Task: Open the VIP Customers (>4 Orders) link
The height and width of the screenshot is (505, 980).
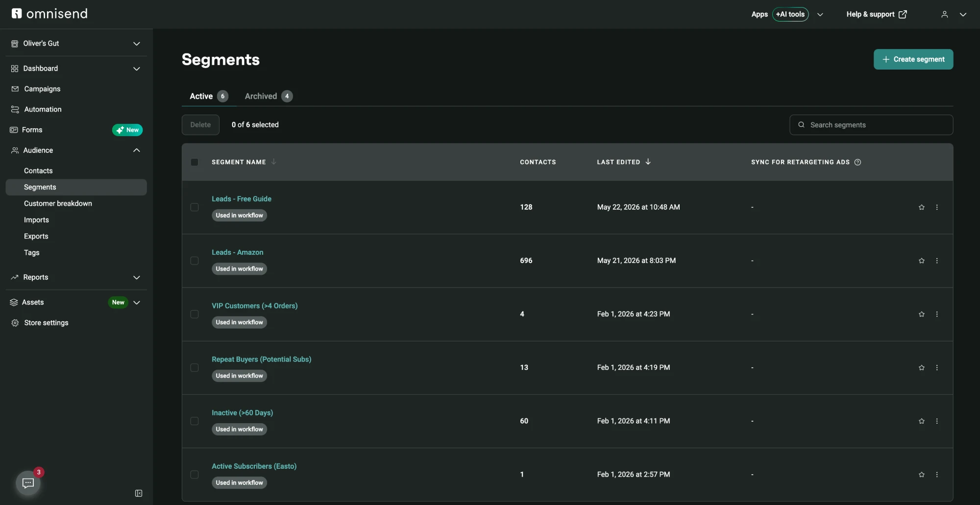Action: coord(255,306)
